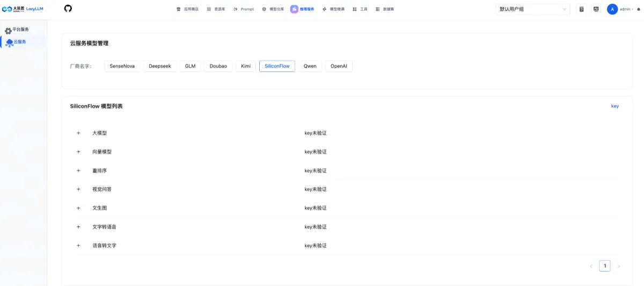Screen dimensions: 644x286
Task: Click the next page arrow
Action: pyautogui.click(x=618, y=266)
